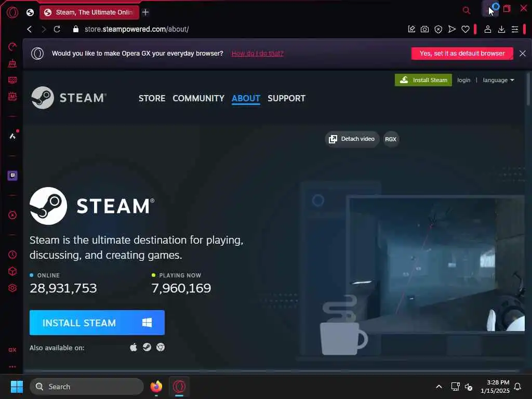Open the notifications bell
532x399 pixels.
tap(517, 387)
